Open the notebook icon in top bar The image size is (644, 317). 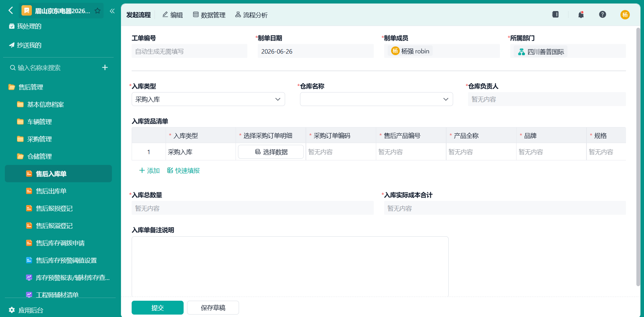tap(555, 14)
